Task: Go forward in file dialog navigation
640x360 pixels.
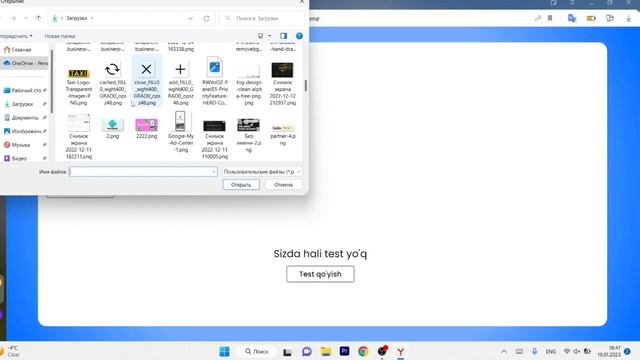Action: tap(13, 18)
